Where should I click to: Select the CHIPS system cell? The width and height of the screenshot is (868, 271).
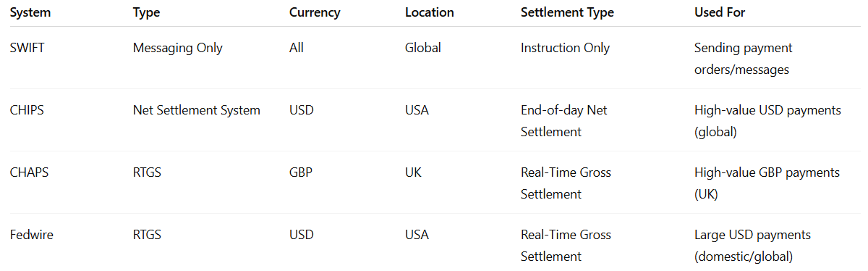pyautogui.click(x=26, y=110)
